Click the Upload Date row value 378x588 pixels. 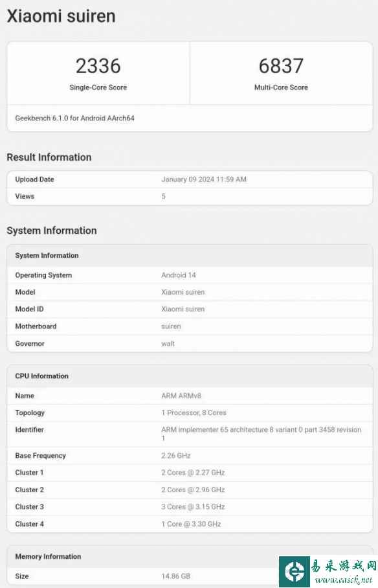point(204,179)
